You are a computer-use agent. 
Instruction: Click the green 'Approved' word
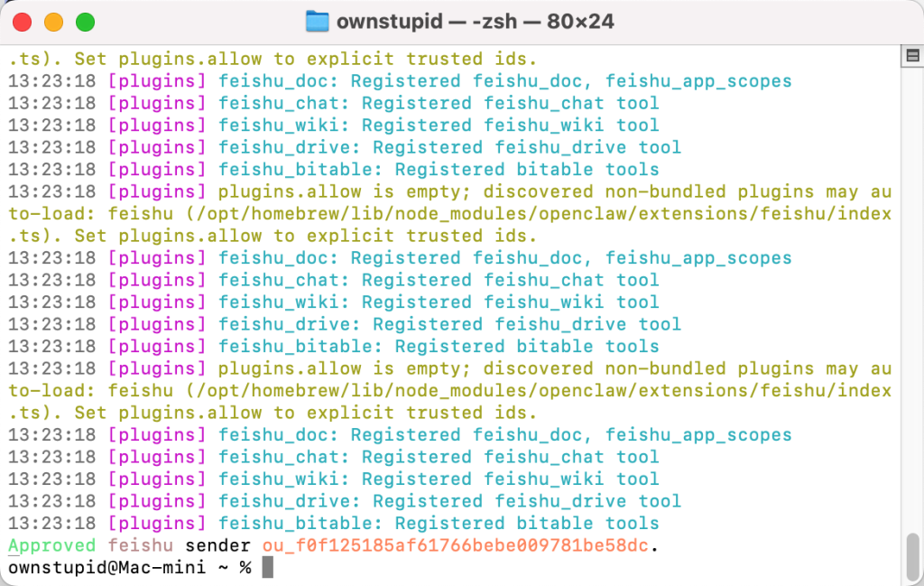click(51, 546)
